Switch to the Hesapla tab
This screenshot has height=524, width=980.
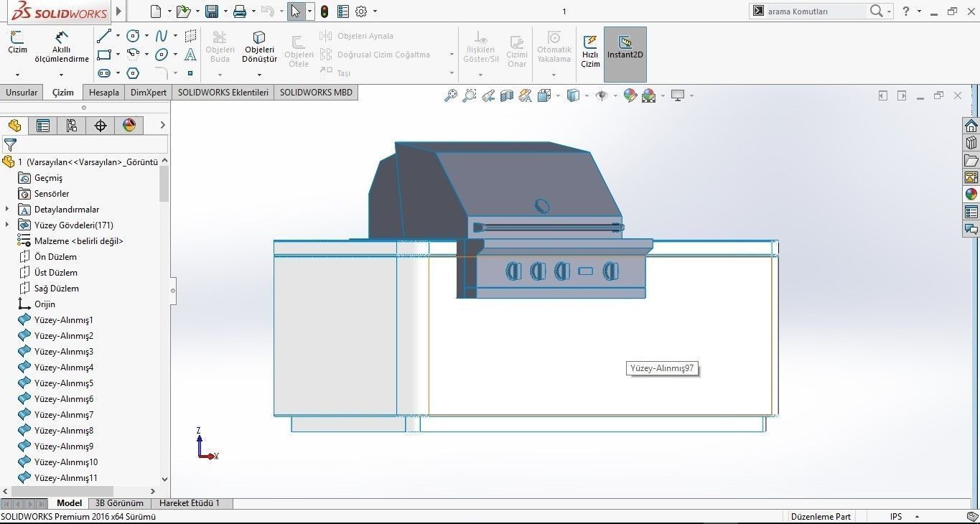tap(104, 93)
